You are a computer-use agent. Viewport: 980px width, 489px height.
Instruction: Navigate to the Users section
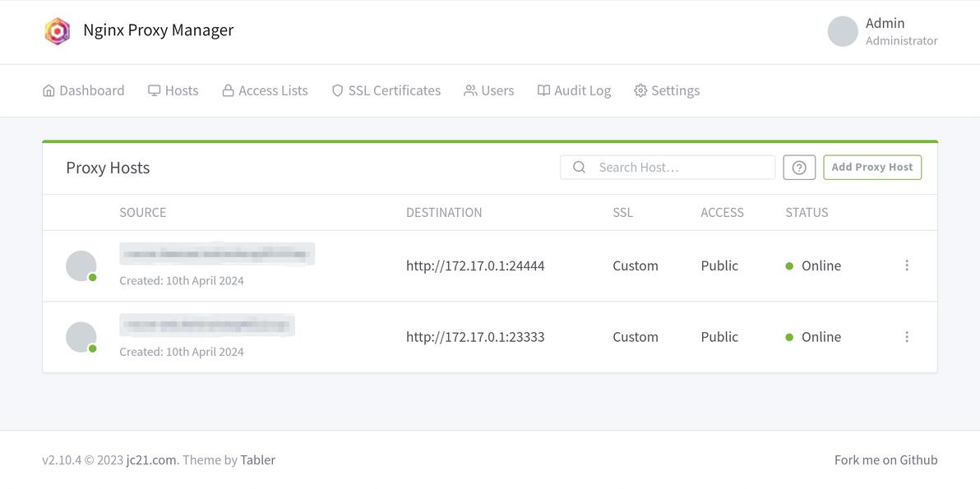tap(488, 90)
